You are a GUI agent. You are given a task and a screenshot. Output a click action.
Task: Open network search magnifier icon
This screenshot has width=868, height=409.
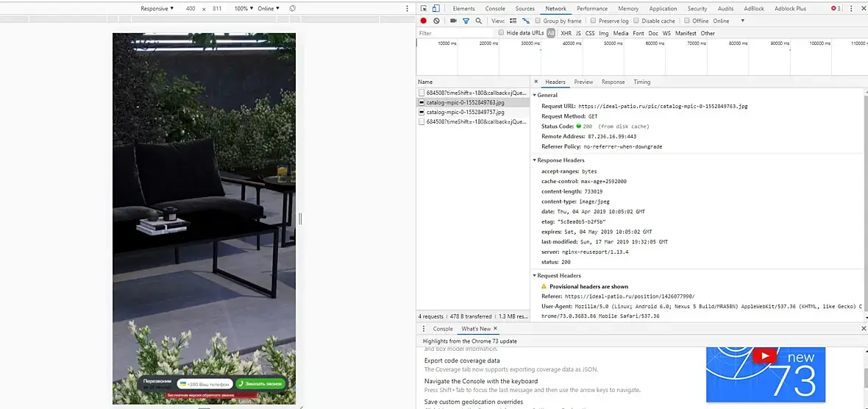point(478,21)
